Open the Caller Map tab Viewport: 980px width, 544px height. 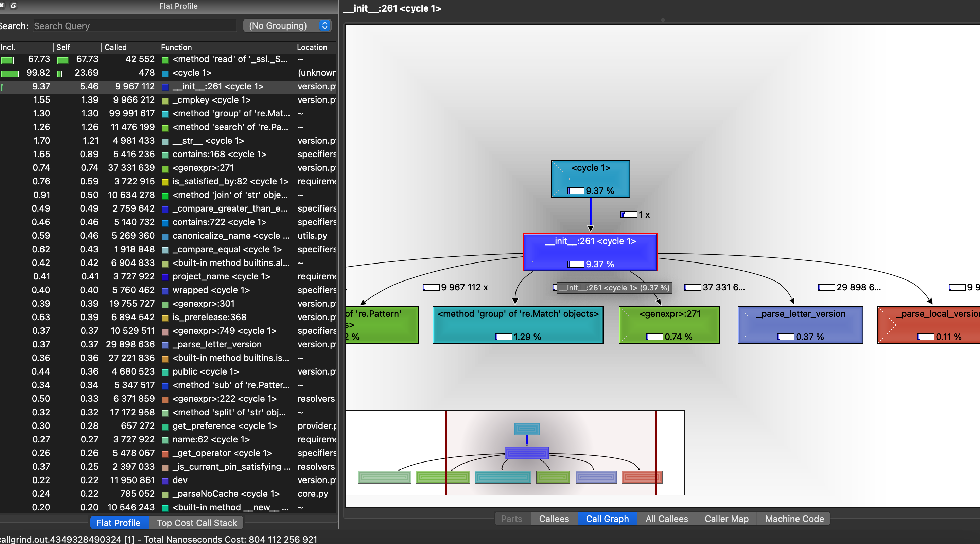click(x=726, y=519)
